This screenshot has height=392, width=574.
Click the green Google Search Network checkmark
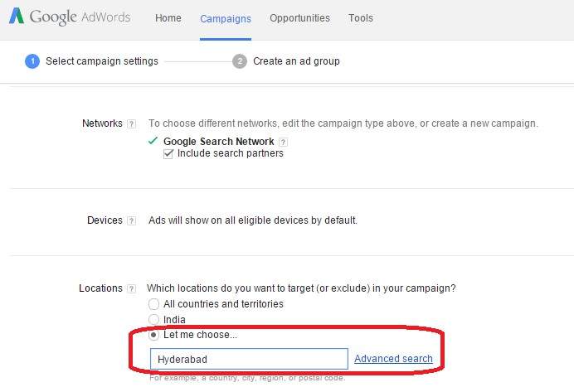153,141
